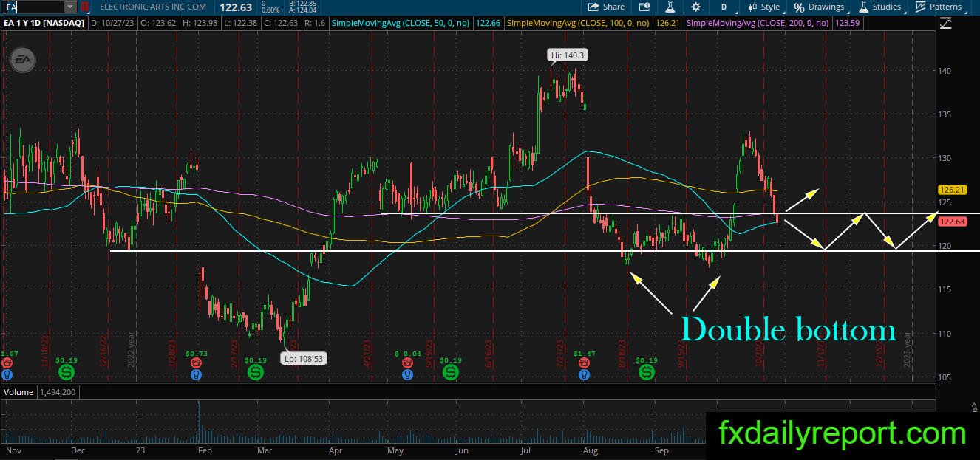Click the blue lightbulb earnings icon near August

584,374
